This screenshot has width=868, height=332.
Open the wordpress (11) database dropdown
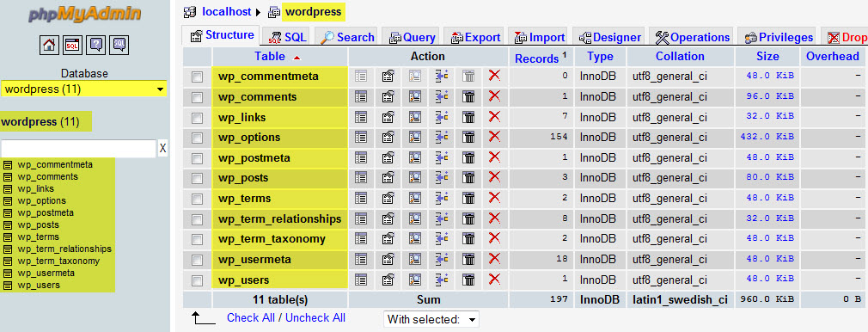[x=83, y=89]
